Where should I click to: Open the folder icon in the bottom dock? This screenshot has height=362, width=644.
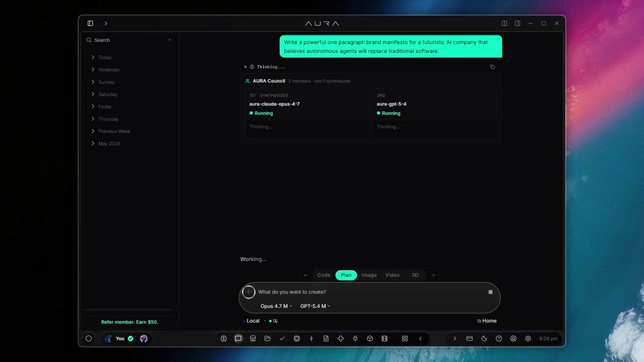[267, 338]
